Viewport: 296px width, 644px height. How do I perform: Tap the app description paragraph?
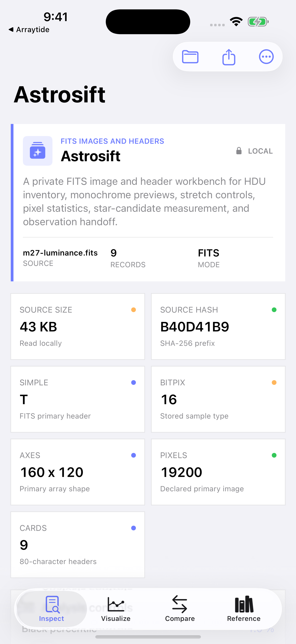[x=144, y=201]
